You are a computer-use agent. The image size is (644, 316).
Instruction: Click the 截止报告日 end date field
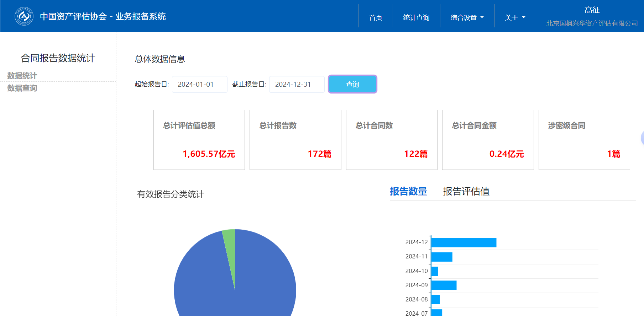click(x=297, y=84)
